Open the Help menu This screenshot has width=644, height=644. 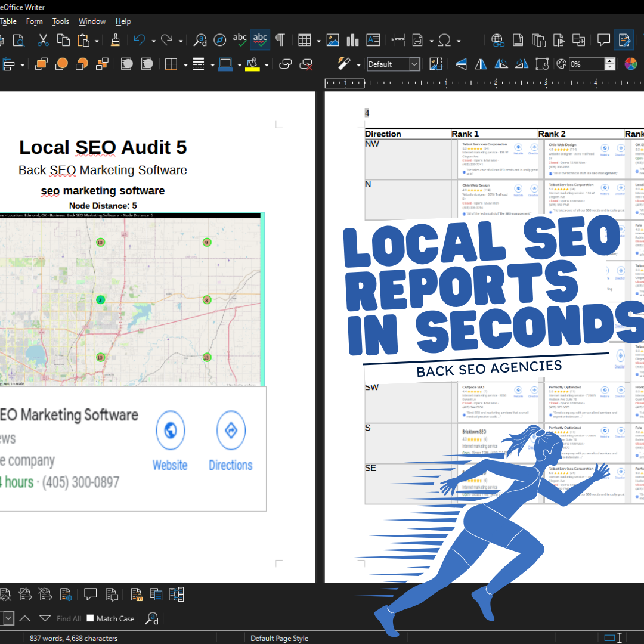click(x=123, y=21)
